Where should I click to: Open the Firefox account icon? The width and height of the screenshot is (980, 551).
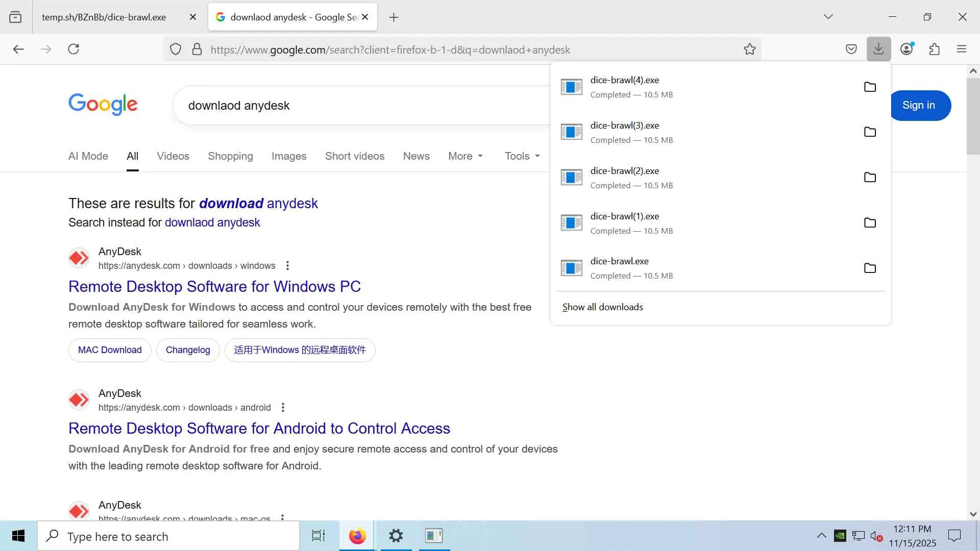tap(906, 49)
